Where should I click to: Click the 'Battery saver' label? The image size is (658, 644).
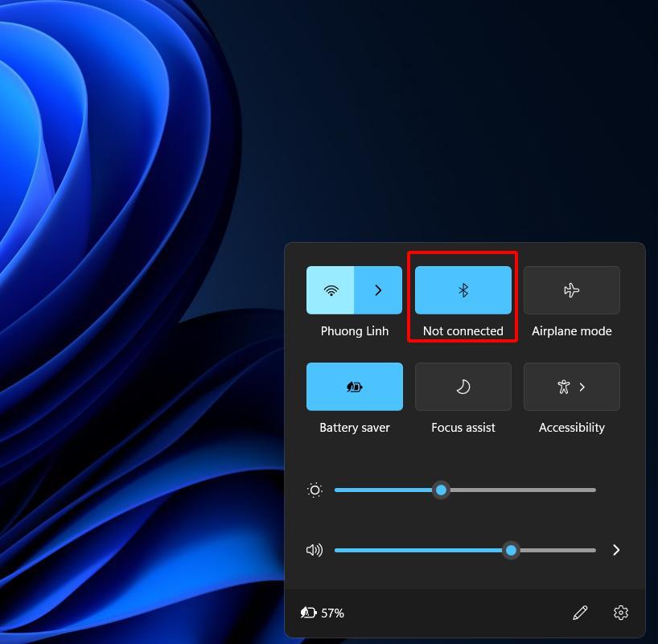355,428
